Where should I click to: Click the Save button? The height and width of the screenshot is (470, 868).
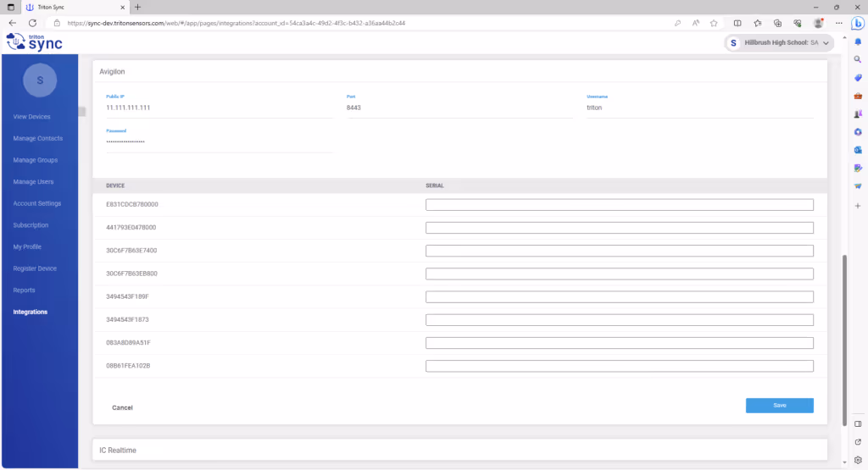[780, 406]
